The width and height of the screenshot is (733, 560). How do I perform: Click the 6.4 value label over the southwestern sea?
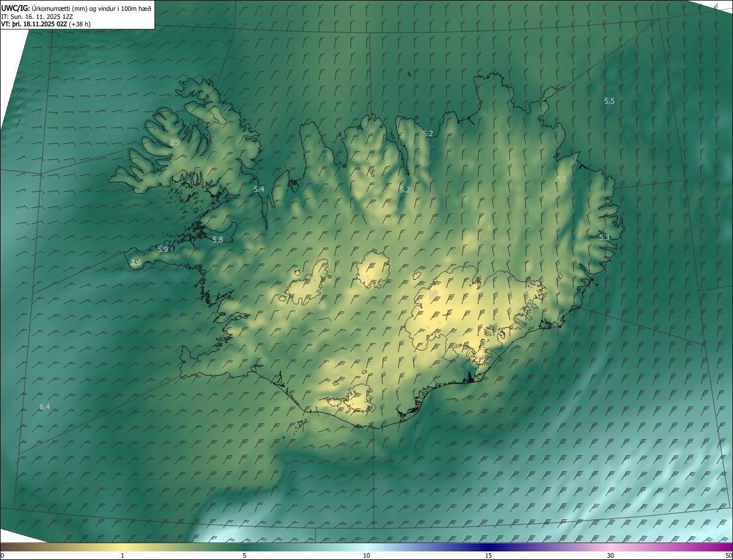click(45, 407)
